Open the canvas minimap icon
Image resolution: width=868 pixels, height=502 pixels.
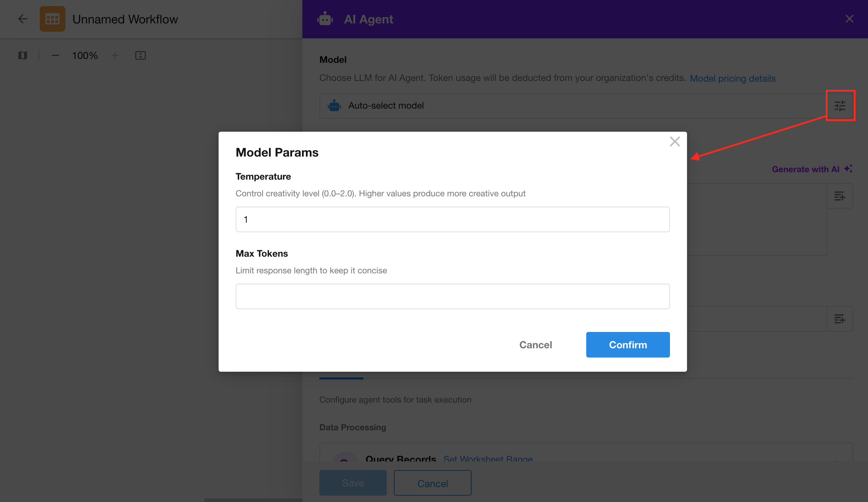pyautogui.click(x=23, y=55)
